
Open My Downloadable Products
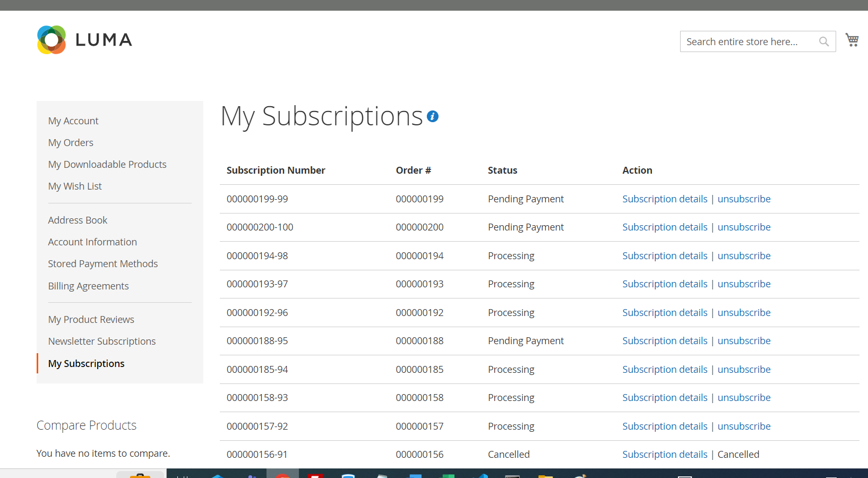point(107,165)
